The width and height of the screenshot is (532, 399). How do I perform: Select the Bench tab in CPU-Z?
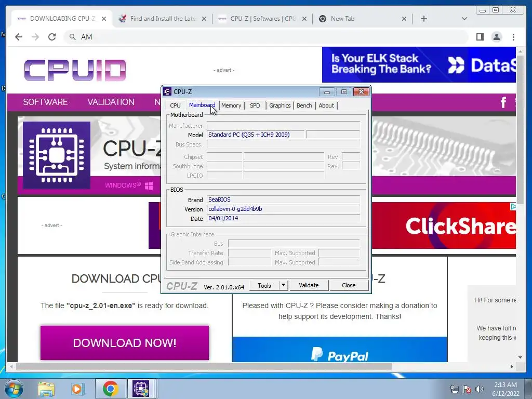[x=304, y=105]
